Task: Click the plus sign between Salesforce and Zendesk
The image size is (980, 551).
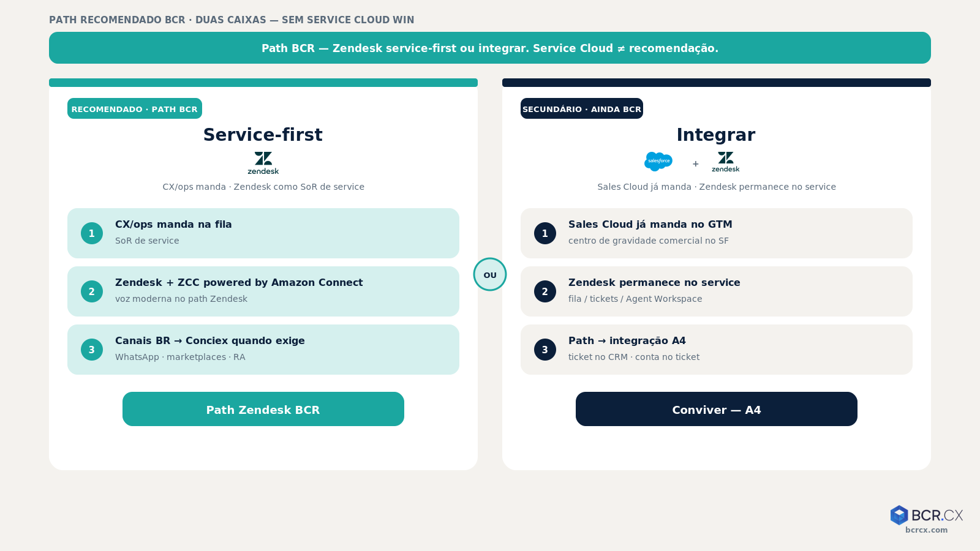Action: (x=695, y=164)
